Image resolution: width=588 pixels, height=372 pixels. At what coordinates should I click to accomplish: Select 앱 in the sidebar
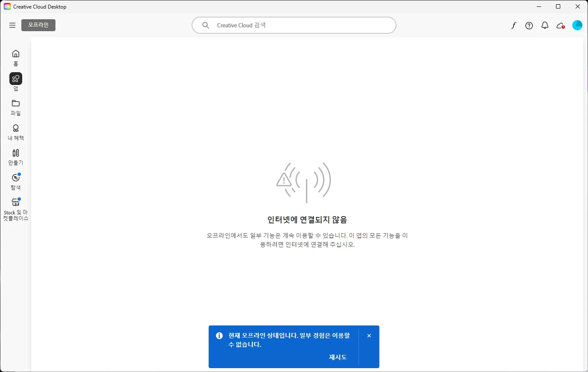pyautogui.click(x=16, y=82)
